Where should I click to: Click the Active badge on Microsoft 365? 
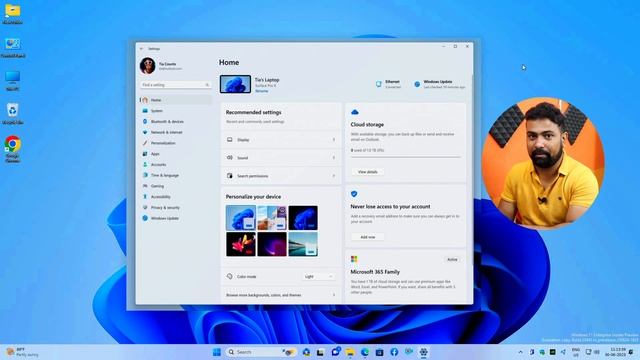452,260
